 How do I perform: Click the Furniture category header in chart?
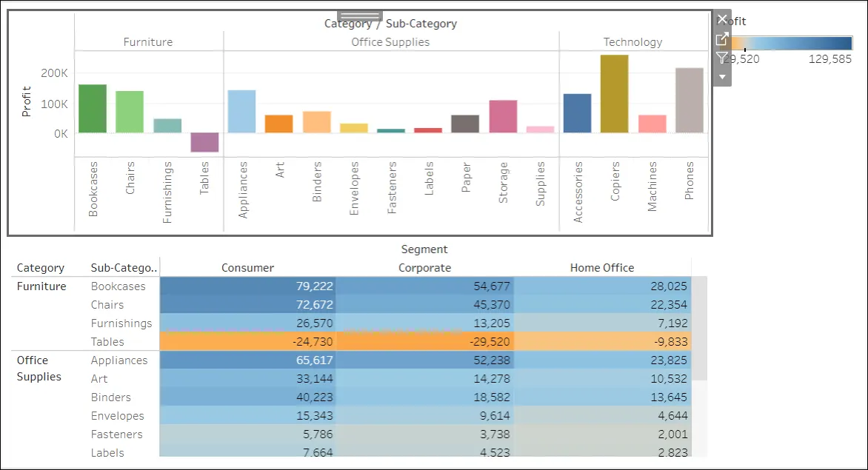(x=148, y=42)
